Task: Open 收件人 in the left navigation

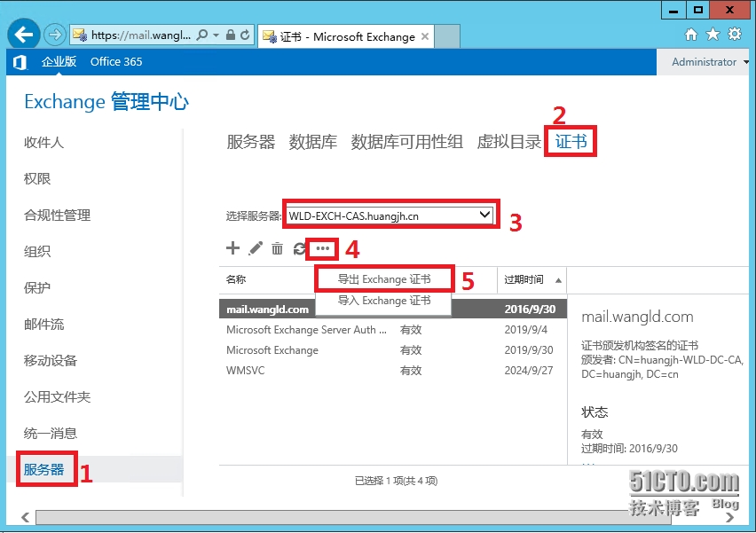Action: 43,142
